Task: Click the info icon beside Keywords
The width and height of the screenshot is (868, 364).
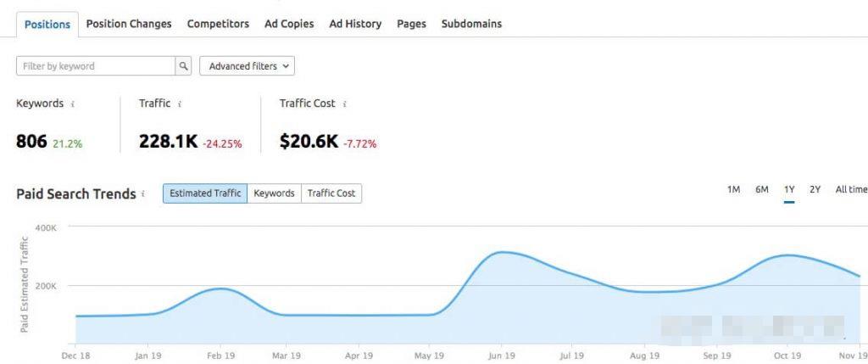Action: [x=73, y=104]
